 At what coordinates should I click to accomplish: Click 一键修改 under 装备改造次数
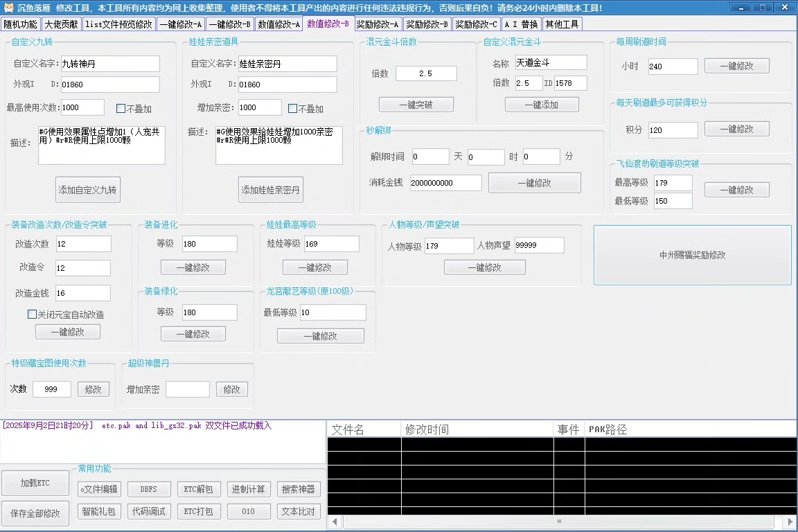(68, 332)
